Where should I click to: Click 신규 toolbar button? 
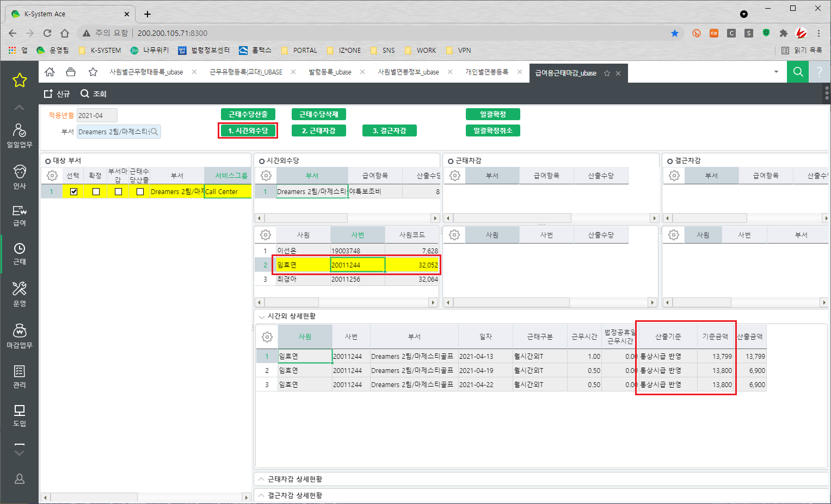pyautogui.click(x=57, y=94)
